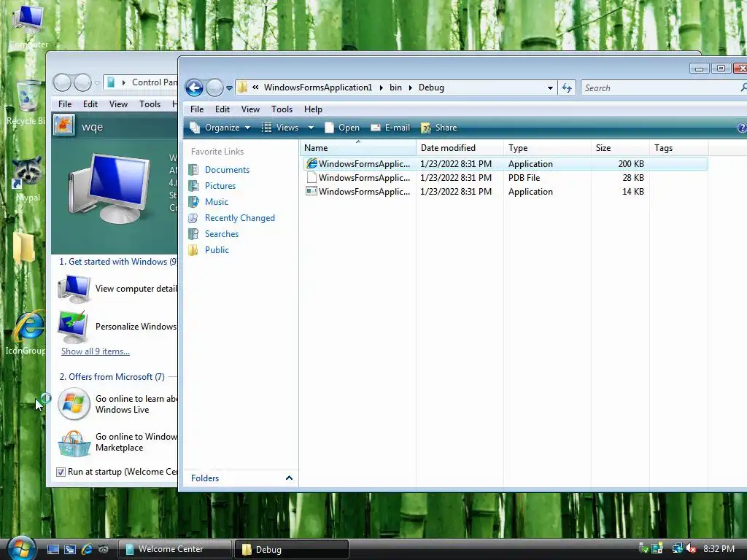Screen dimensions: 747x560
Task: Open Music favorite link
Action: click(216, 202)
